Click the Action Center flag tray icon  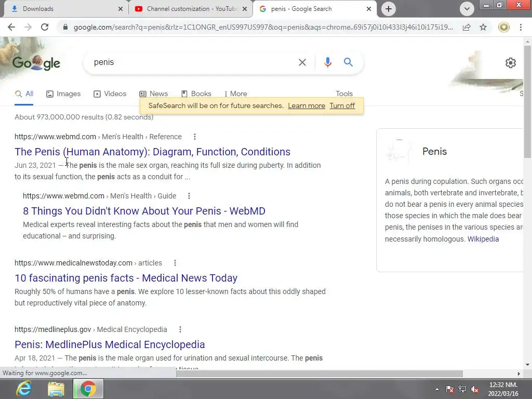coord(450,389)
